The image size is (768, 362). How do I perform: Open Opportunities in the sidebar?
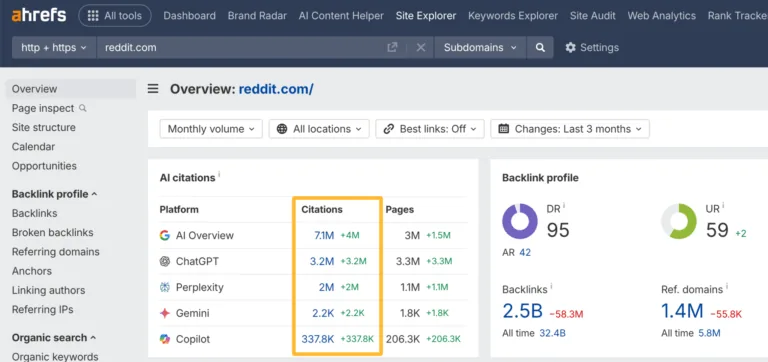pyautogui.click(x=44, y=166)
